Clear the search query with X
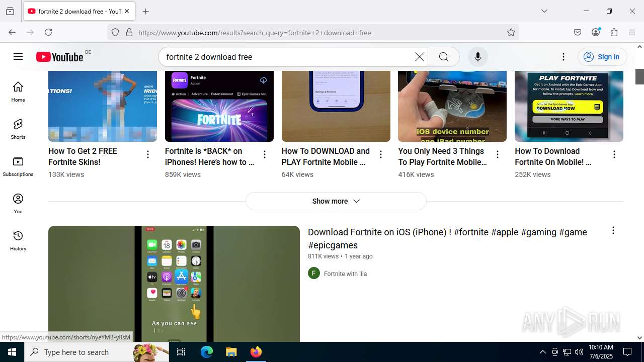 (419, 57)
